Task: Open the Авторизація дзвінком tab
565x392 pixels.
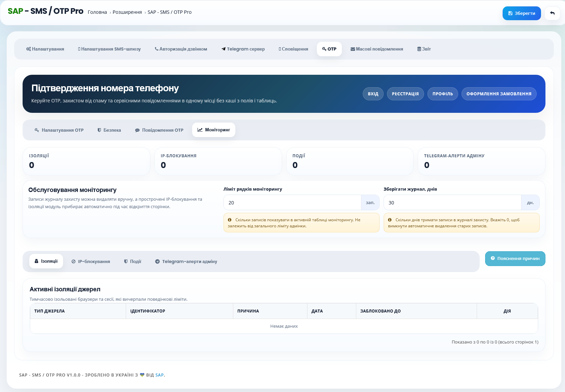Action: click(x=181, y=49)
